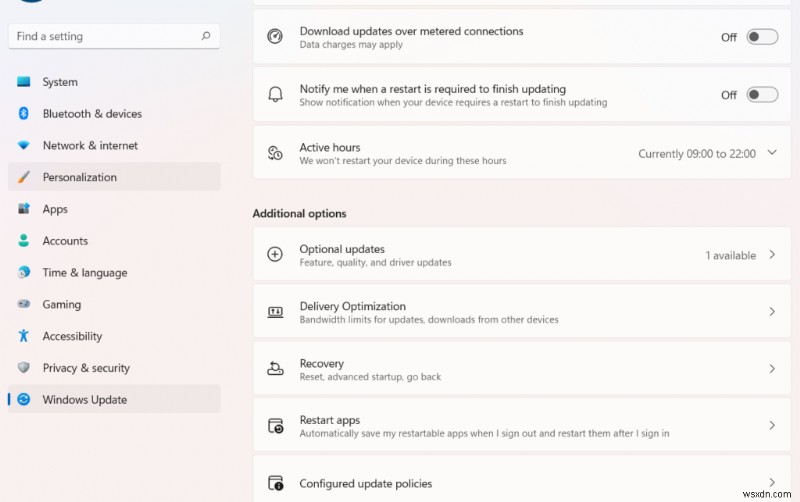Click the search magnifier icon
Image resolution: width=800 pixels, height=502 pixels.
[x=206, y=36]
